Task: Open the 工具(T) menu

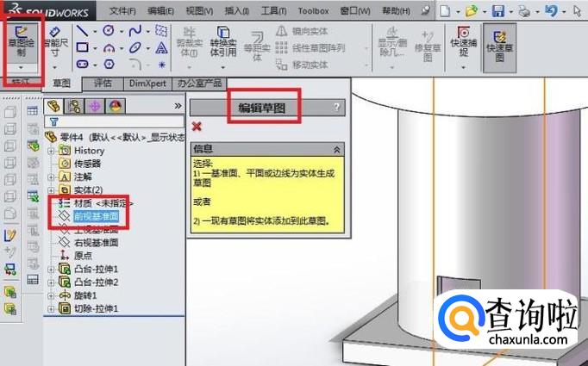Action: (x=274, y=11)
